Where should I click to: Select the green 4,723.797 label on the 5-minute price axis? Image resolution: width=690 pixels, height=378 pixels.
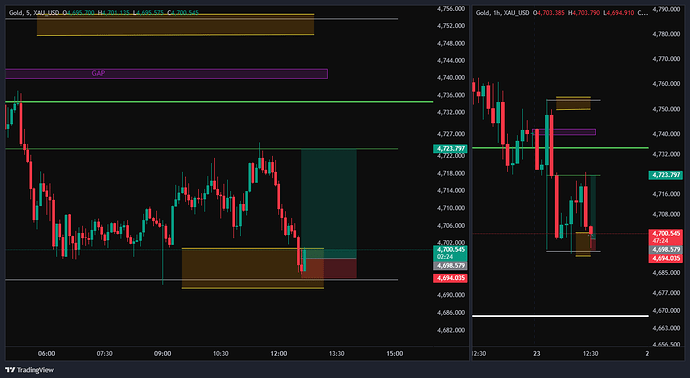pyautogui.click(x=450, y=149)
